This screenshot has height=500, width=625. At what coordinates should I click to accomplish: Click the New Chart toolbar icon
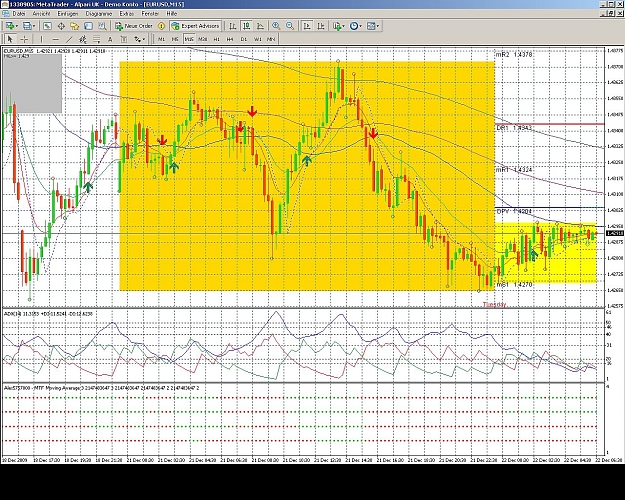pos(9,26)
